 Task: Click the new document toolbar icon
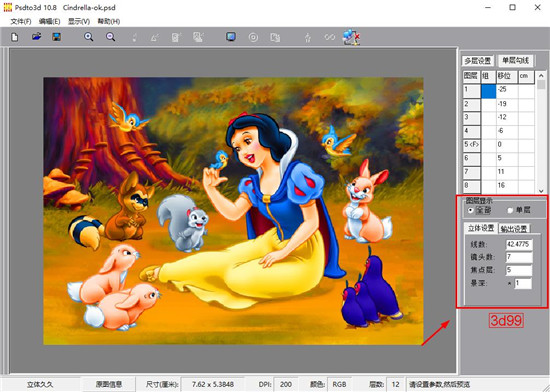click(x=15, y=37)
